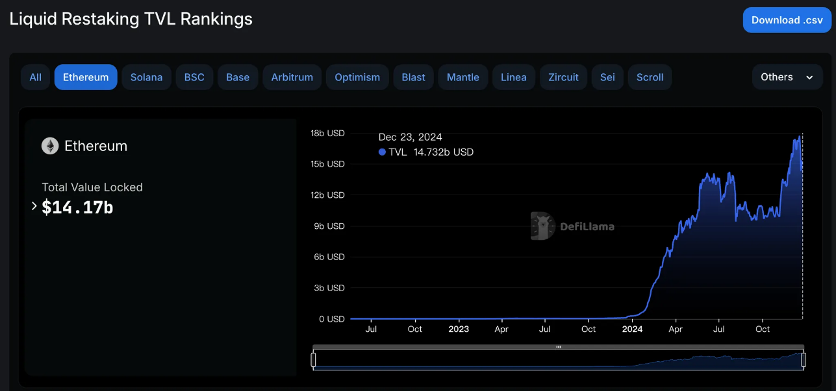Download the .csv data file

[787, 20]
